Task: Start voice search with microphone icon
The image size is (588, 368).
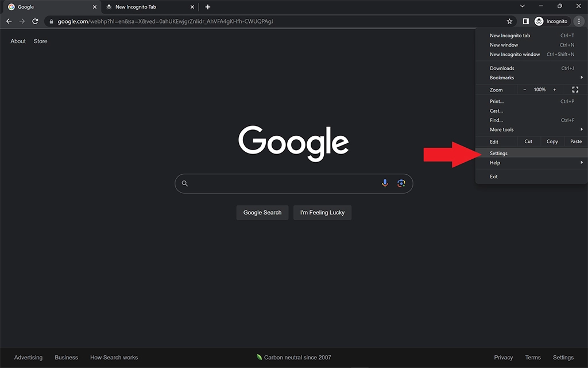Action: pyautogui.click(x=385, y=183)
